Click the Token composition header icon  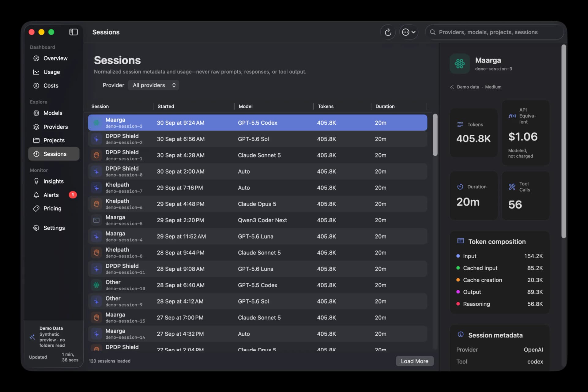(x=460, y=241)
